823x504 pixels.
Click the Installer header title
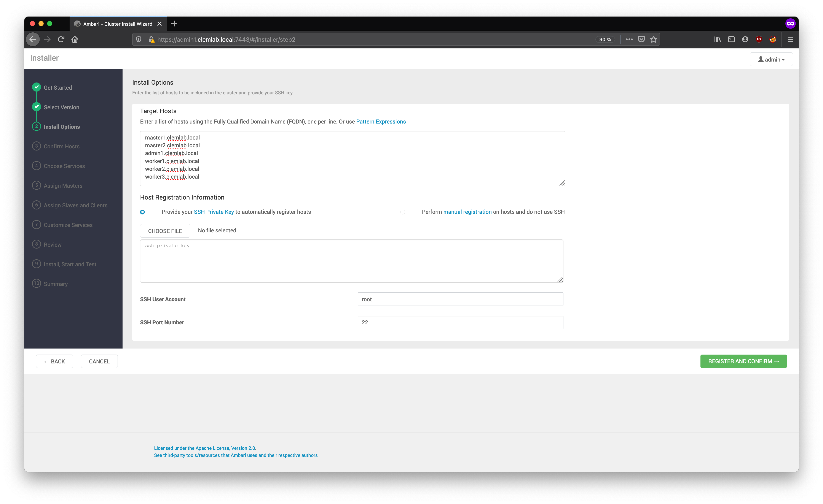45,58
